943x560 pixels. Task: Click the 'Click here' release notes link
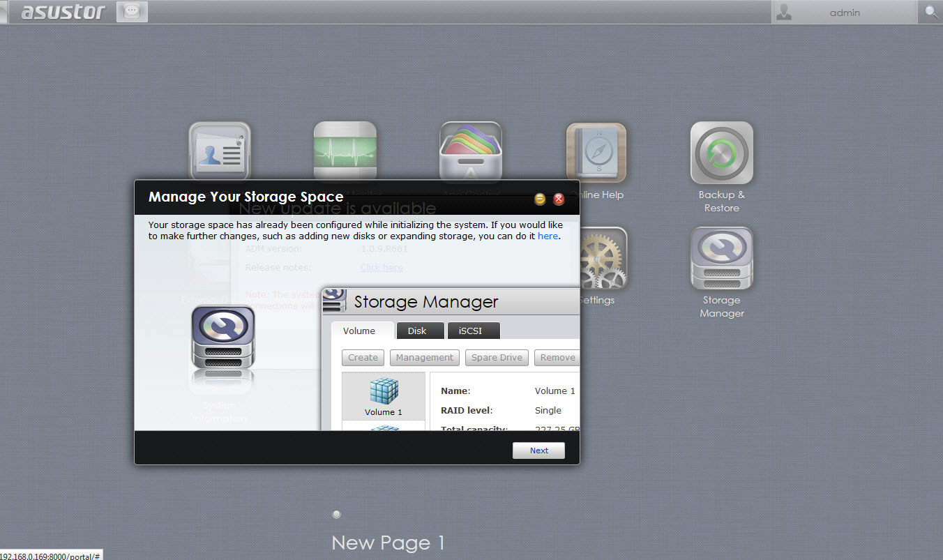(382, 267)
